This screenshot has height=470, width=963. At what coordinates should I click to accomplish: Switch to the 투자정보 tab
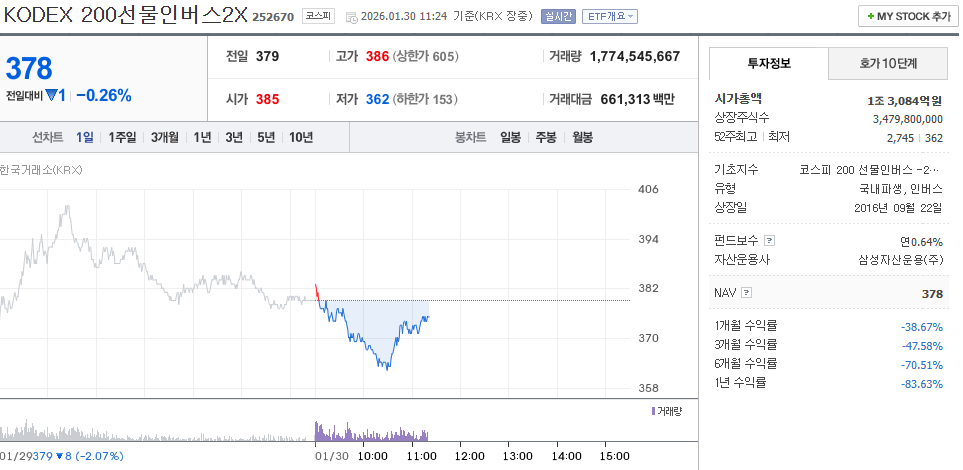768,64
